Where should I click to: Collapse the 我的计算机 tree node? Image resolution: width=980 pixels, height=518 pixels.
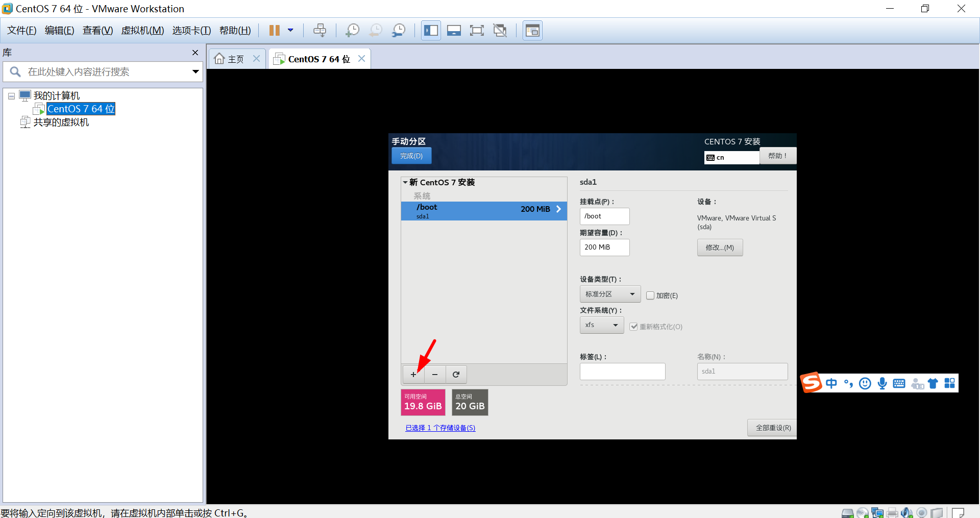(x=11, y=96)
